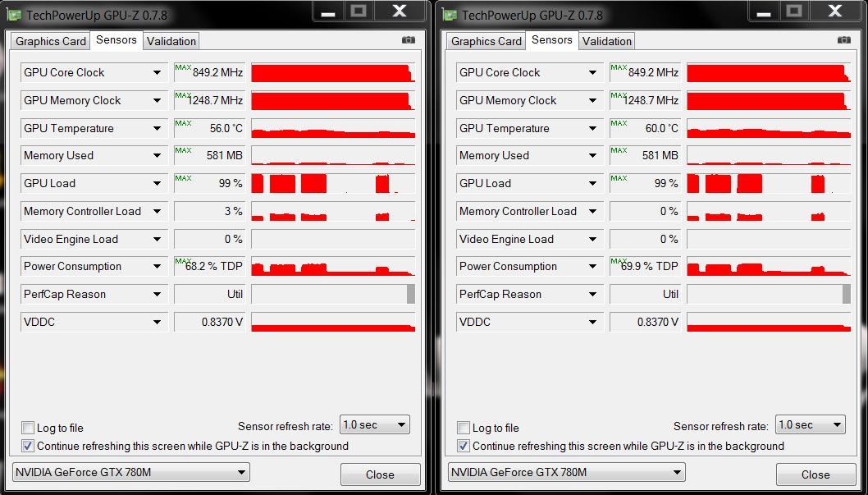Minimize the right GPU-Z window
The height and width of the screenshot is (495, 868).
(763, 10)
